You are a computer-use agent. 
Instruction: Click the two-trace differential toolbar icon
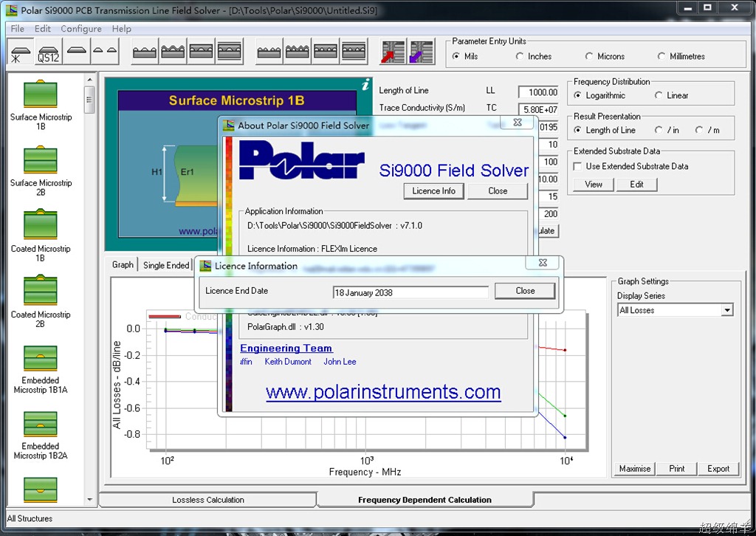[105, 52]
